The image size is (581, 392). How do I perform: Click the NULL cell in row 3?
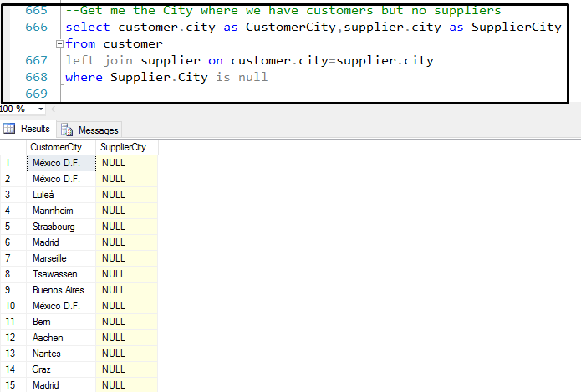point(127,195)
